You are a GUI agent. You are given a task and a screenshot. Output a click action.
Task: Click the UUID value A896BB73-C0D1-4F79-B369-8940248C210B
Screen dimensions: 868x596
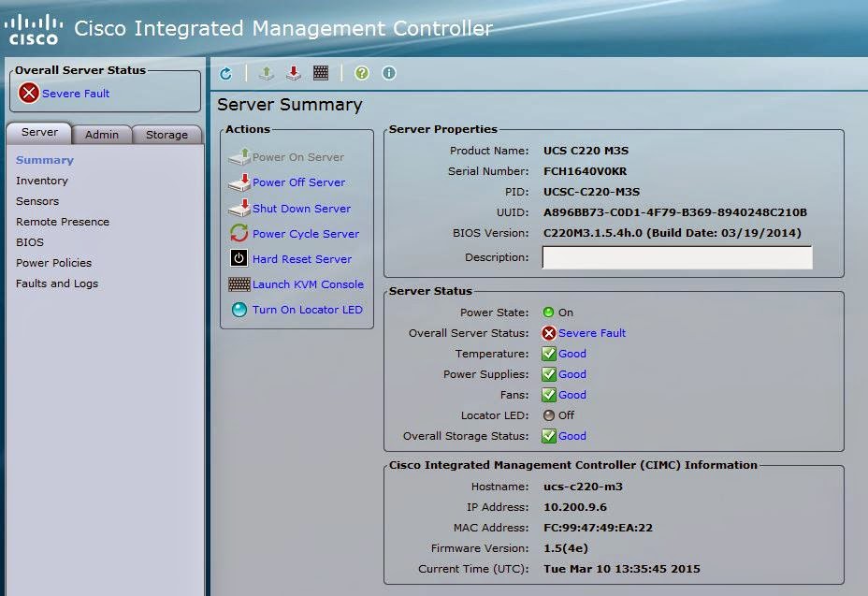[x=674, y=212]
